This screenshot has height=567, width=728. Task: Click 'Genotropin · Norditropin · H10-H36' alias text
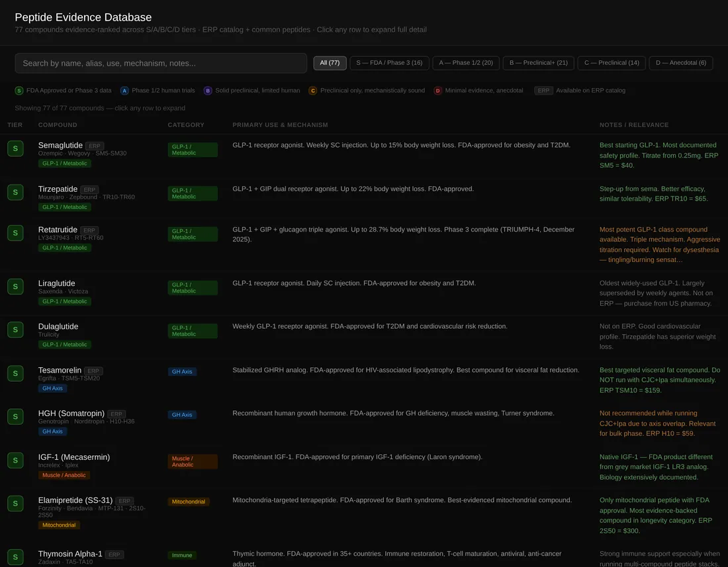click(86, 421)
